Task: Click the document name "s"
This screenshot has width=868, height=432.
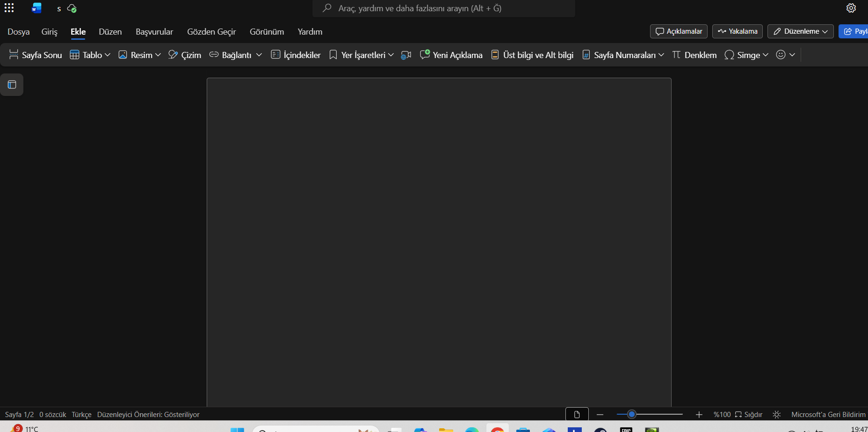Action: point(59,9)
